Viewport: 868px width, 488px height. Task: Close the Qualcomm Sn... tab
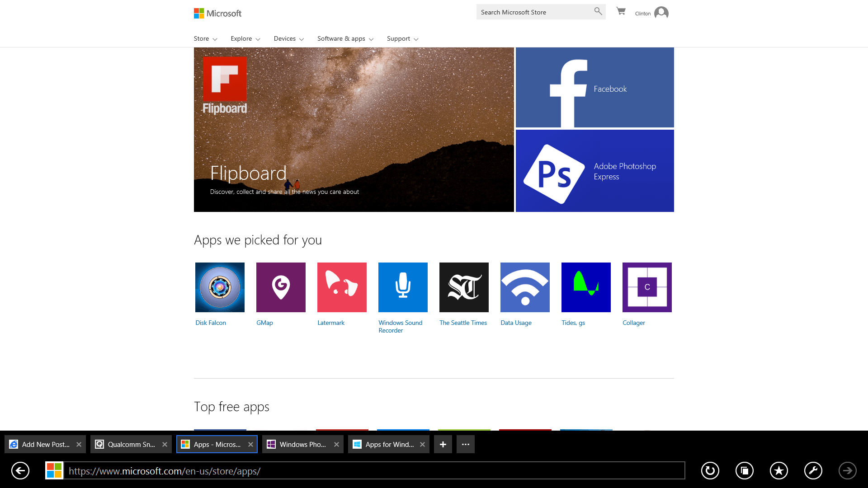click(x=165, y=445)
